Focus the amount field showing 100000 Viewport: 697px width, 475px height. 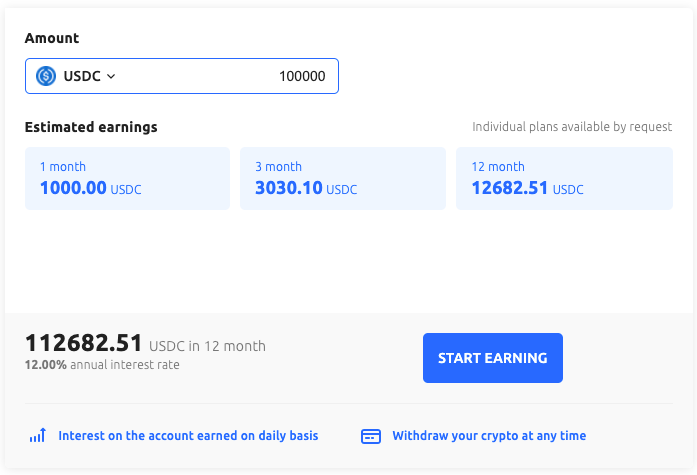coord(250,76)
